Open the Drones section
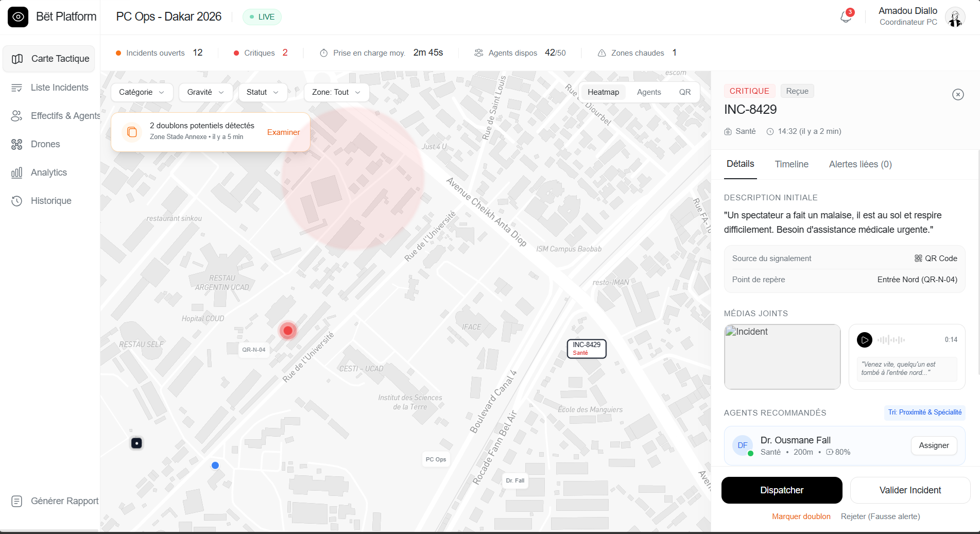The height and width of the screenshot is (534, 980). 49,144
